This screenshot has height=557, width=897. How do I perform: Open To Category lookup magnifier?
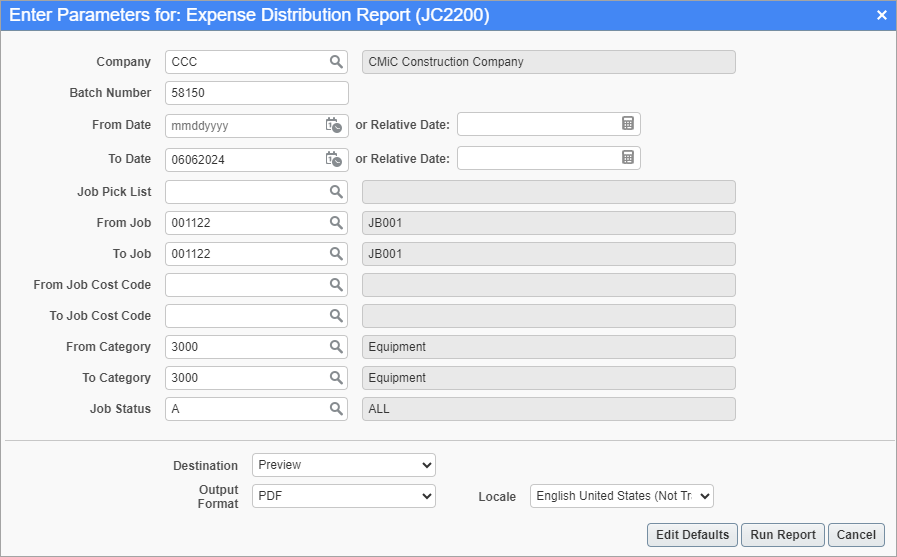[x=336, y=377]
